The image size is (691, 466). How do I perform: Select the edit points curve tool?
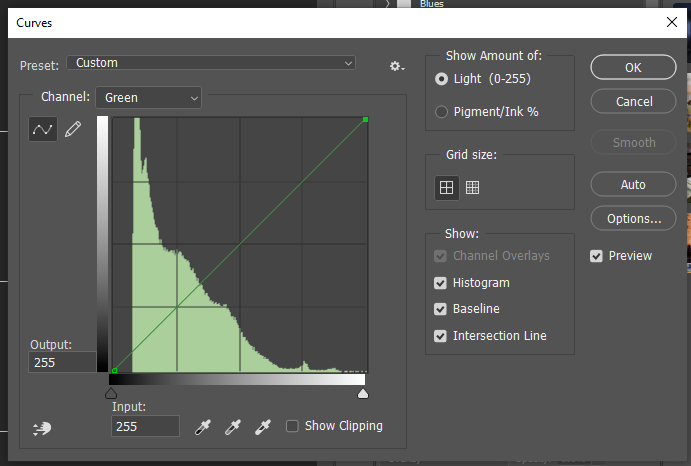(43, 129)
